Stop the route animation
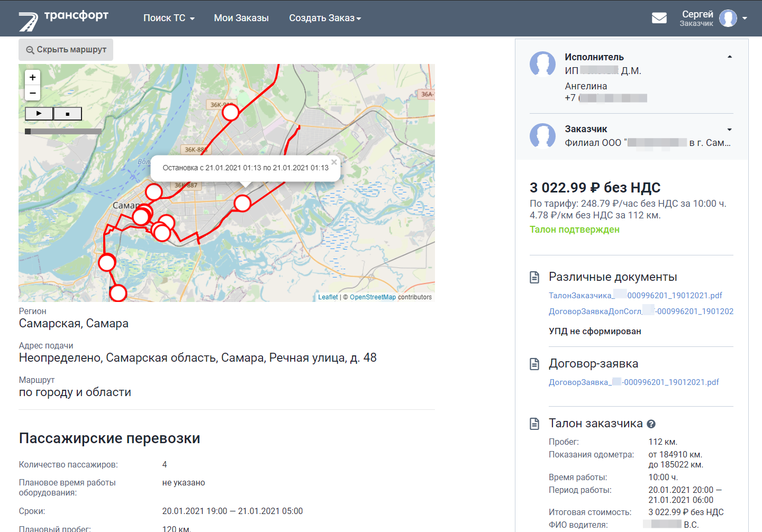 tap(68, 114)
